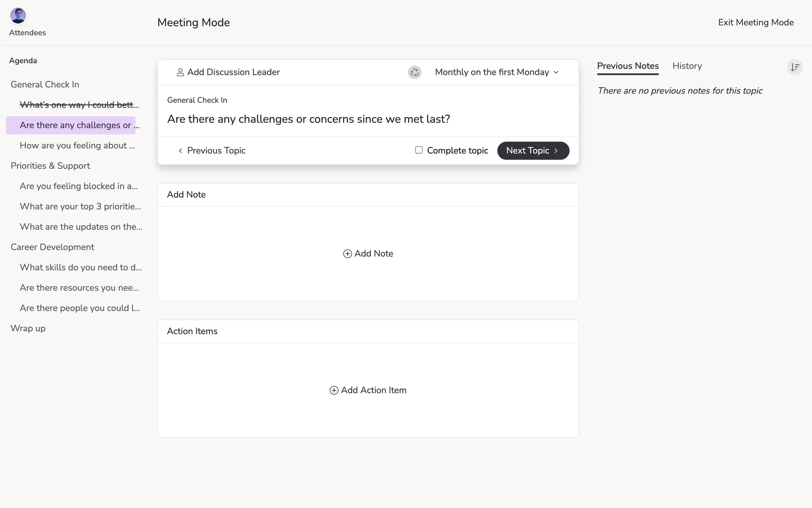
Task: Click the recurring sync icon
Action: [414, 72]
